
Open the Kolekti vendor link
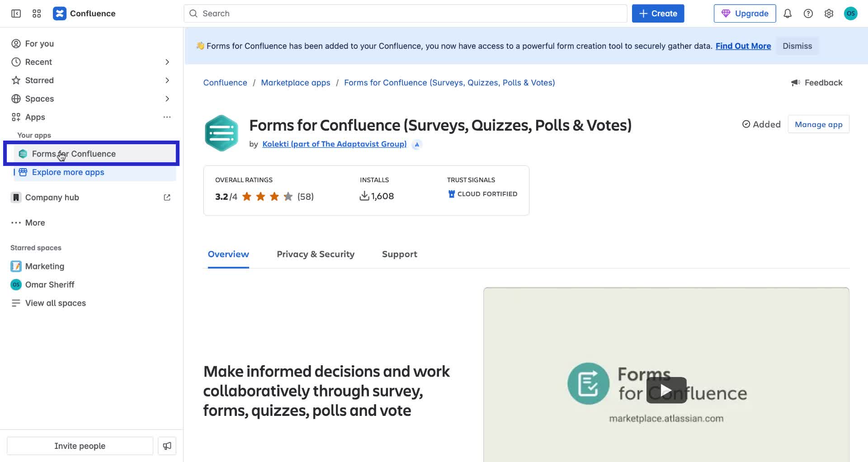(x=334, y=144)
